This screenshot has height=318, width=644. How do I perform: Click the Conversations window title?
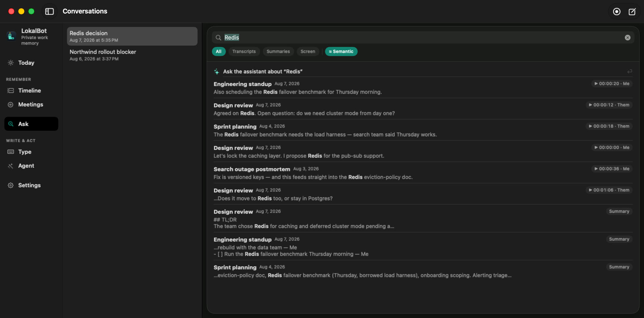(x=85, y=11)
